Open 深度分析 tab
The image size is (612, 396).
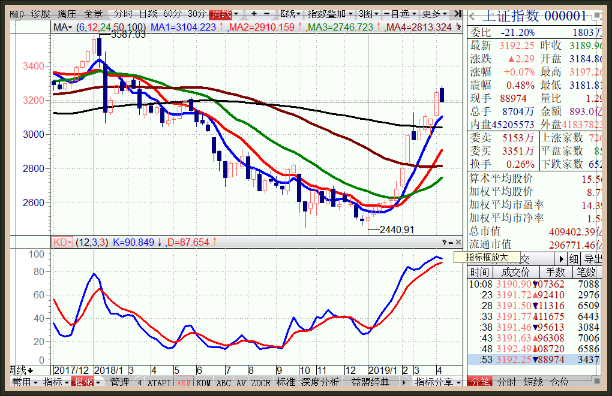(x=320, y=382)
